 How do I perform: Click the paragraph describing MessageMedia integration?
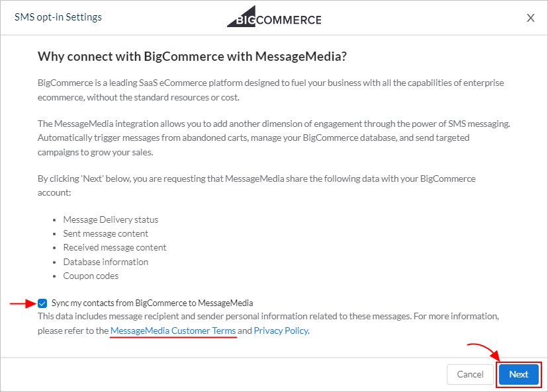point(274,138)
